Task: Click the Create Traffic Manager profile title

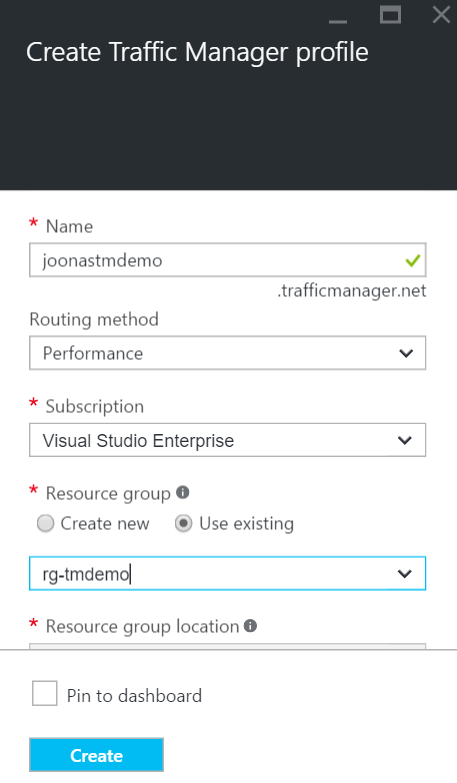Action: [197, 52]
